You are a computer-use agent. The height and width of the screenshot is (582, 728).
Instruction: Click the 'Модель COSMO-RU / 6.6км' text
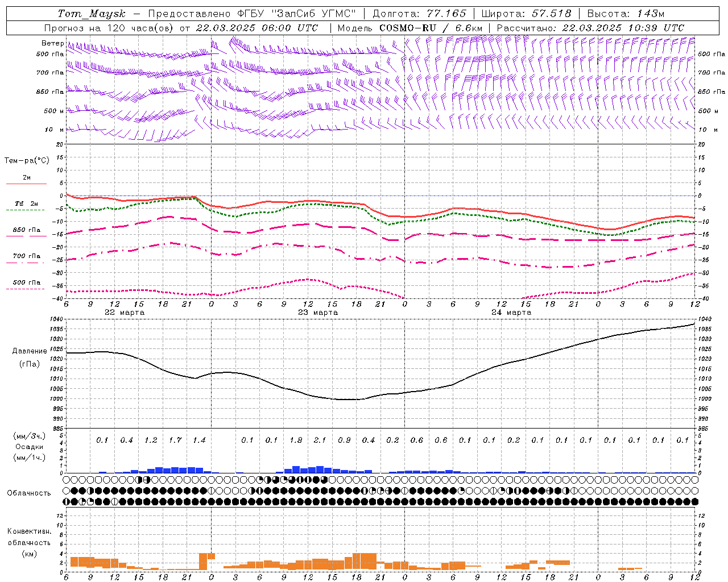point(409,28)
